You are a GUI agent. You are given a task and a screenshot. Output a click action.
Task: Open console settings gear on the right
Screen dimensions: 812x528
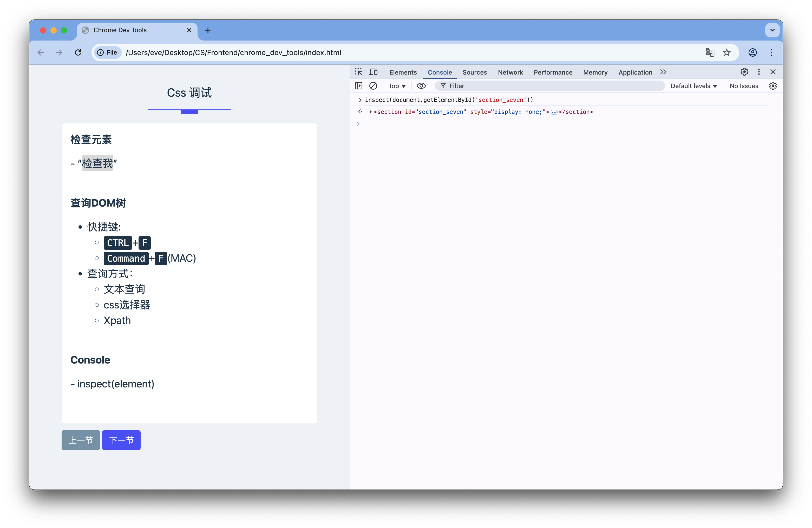tap(773, 85)
